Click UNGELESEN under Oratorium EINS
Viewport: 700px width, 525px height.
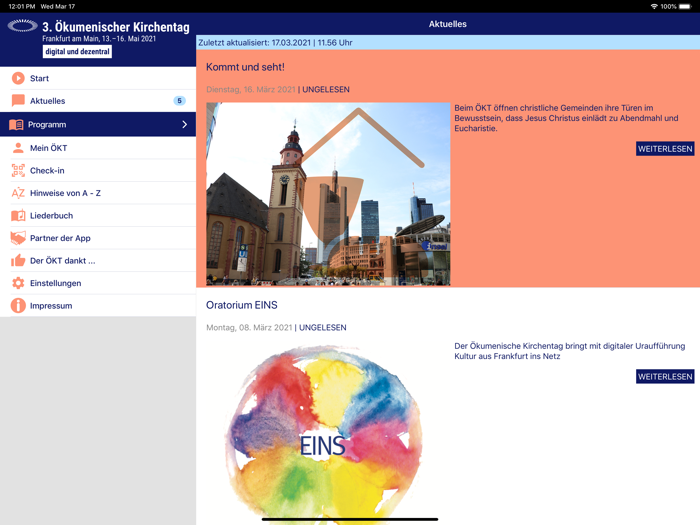point(323,327)
